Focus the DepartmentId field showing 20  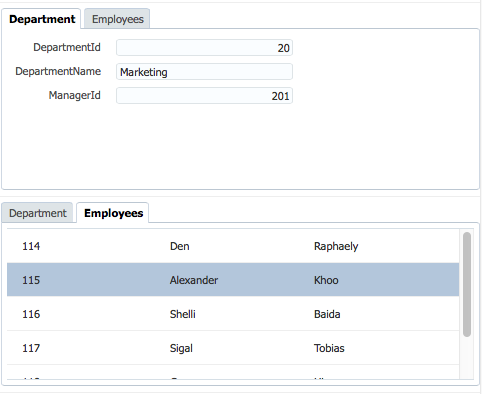click(204, 48)
